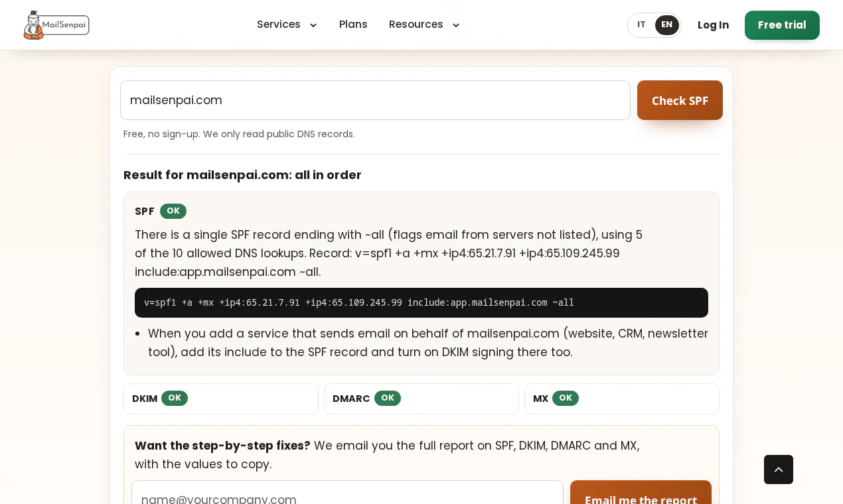843x504 pixels.
Task: Click the Email me the report button
Action: pos(641,492)
